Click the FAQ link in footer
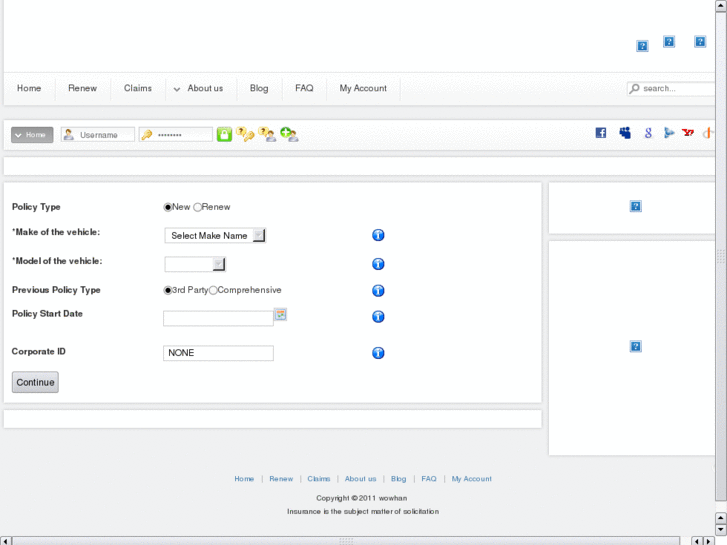 tap(429, 479)
